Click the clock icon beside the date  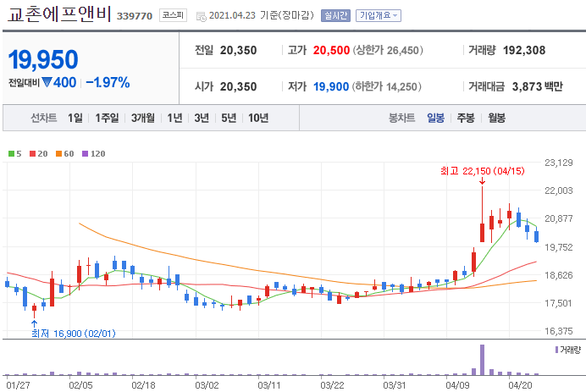[x=201, y=16]
